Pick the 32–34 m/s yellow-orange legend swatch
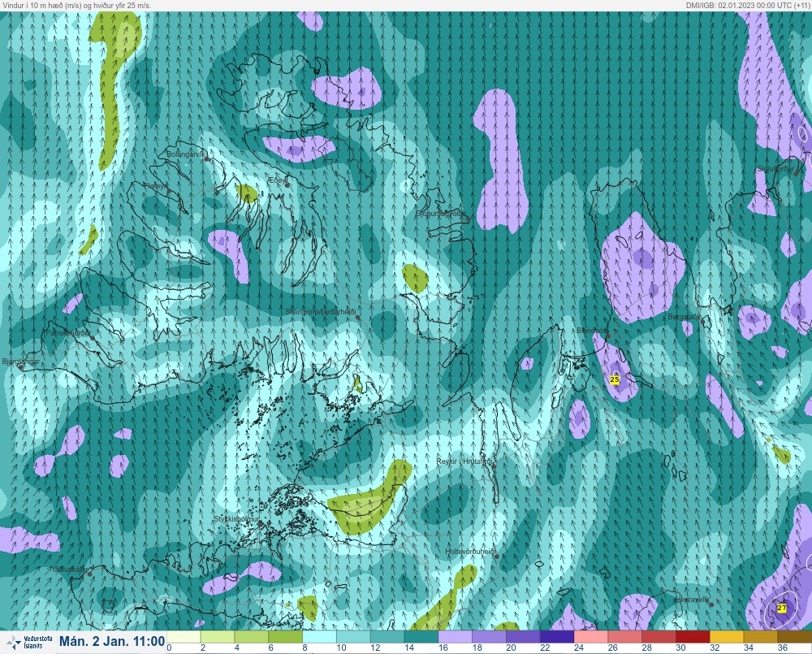The image size is (812, 654). (x=727, y=637)
